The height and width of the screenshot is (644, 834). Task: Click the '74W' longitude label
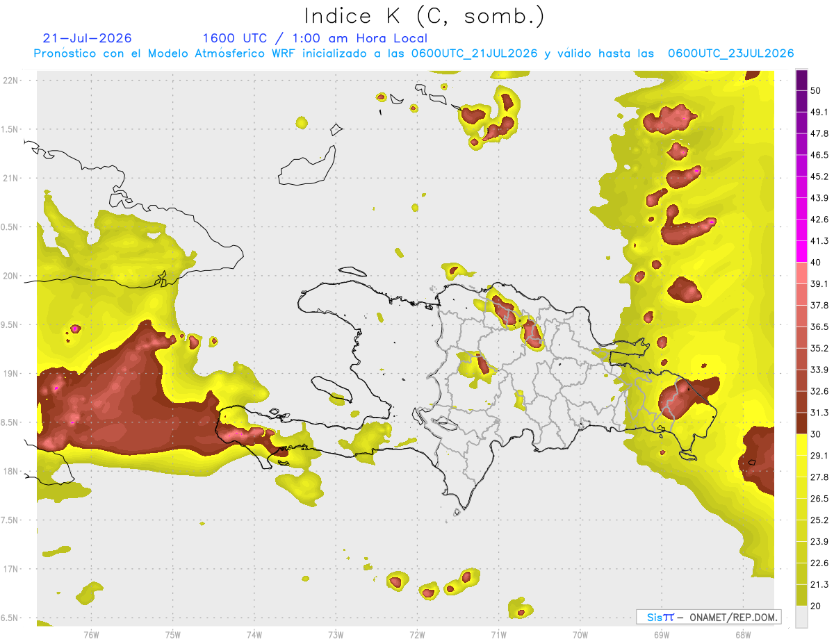[x=254, y=634]
